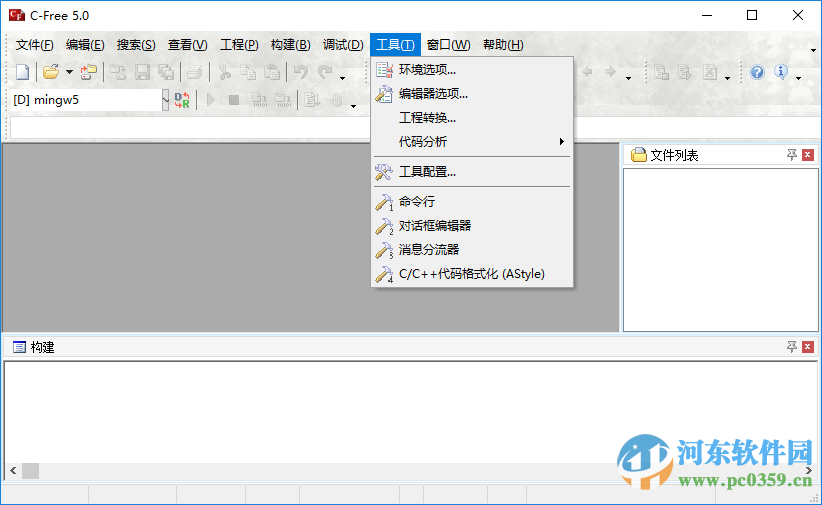Screen dimensions: 822x505
Task: Click the scissors cut icon
Action: tap(224, 72)
